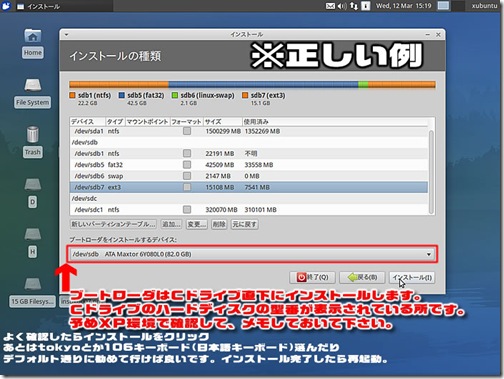Click the sdb7 (ext3) orange legend swatch
The image size is (504, 379).
[x=245, y=95]
